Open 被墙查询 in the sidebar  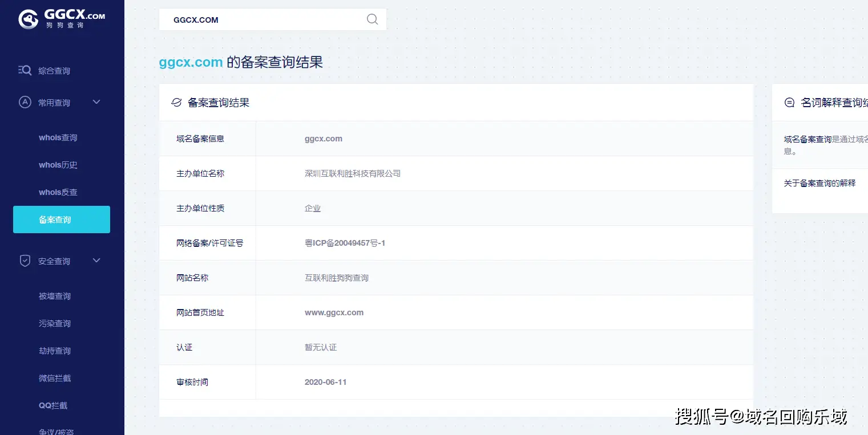[55, 296]
